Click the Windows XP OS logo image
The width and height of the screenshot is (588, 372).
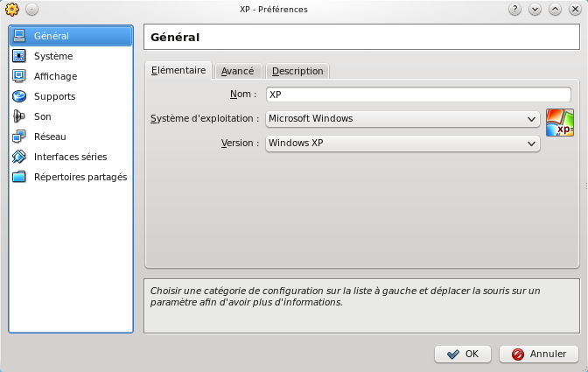(x=560, y=123)
